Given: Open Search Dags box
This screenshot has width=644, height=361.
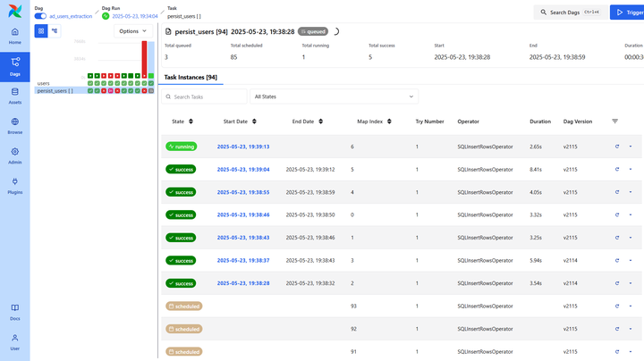Looking at the screenshot, I should click(x=571, y=13).
